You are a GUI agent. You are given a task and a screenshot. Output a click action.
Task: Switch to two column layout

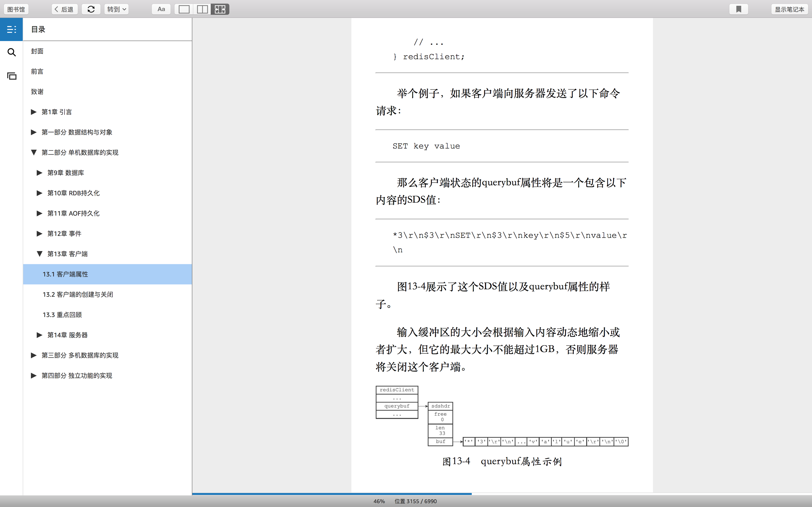(x=202, y=9)
